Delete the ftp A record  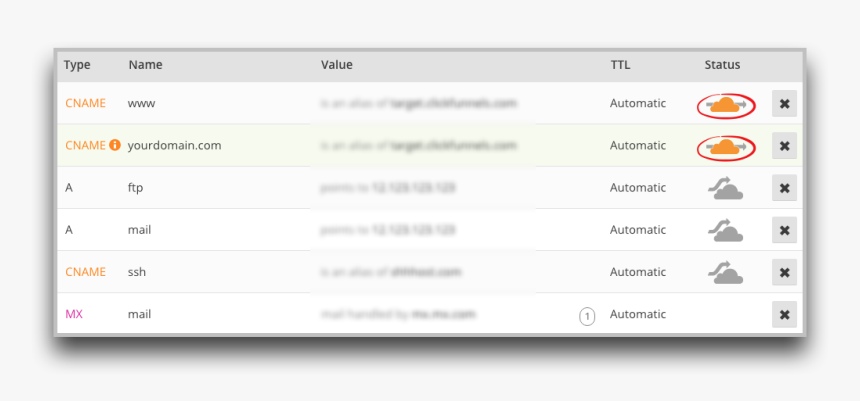[784, 188]
